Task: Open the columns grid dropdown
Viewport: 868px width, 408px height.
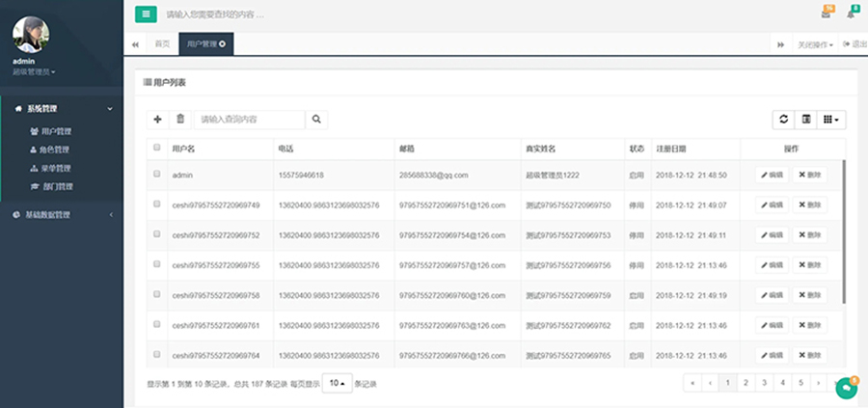Action: 830,120
